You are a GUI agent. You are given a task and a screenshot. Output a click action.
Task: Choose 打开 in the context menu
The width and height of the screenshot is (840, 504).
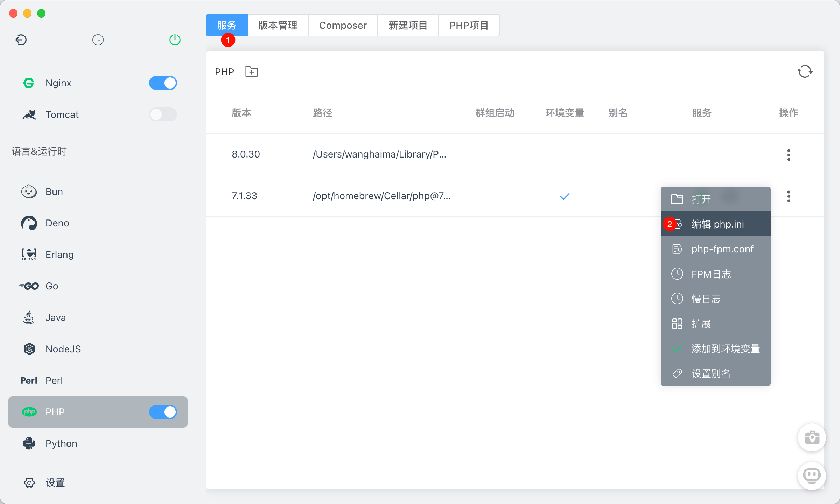[716, 199]
